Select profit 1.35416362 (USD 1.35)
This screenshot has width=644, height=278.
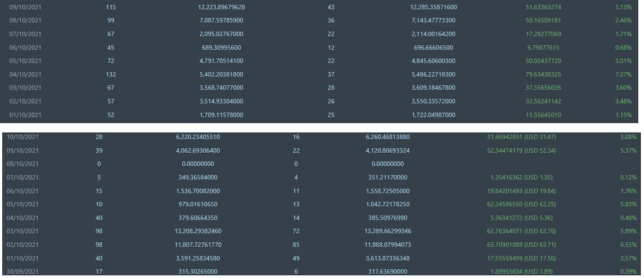tap(521, 177)
